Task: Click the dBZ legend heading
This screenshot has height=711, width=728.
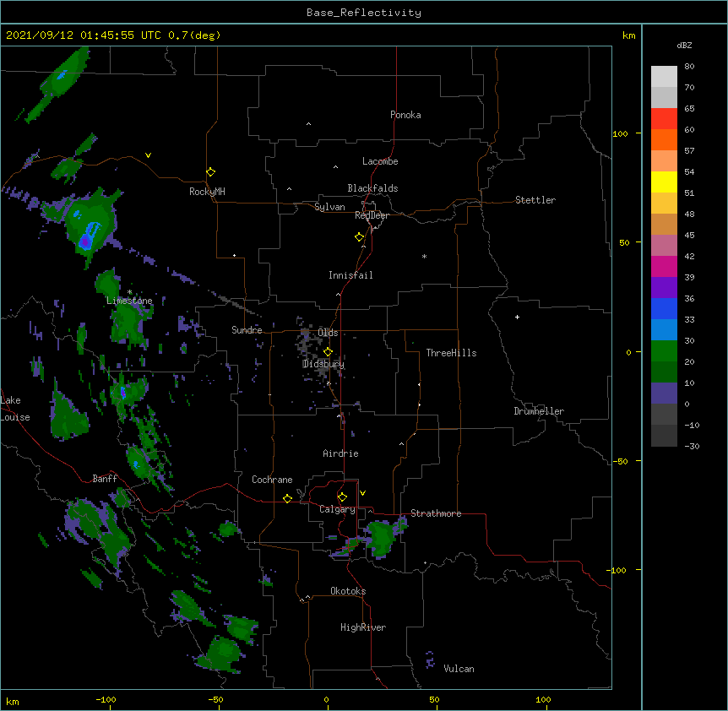Action: (x=684, y=45)
